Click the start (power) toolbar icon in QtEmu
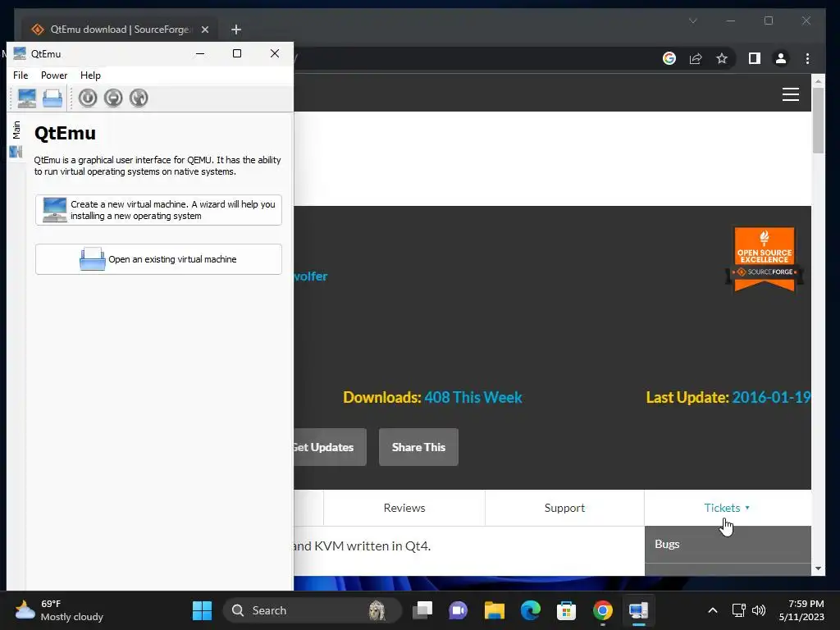Viewport: 840px width, 630px height. coord(88,98)
